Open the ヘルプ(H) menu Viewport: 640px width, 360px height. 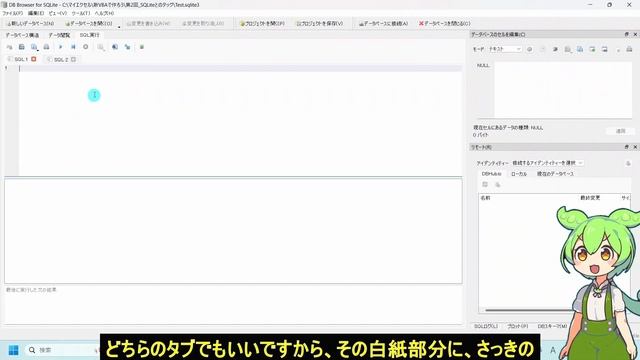click(x=104, y=13)
